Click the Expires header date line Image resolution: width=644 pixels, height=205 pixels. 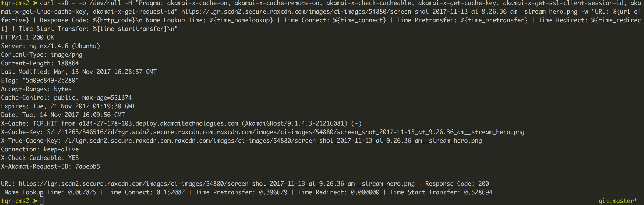point(68,106)
